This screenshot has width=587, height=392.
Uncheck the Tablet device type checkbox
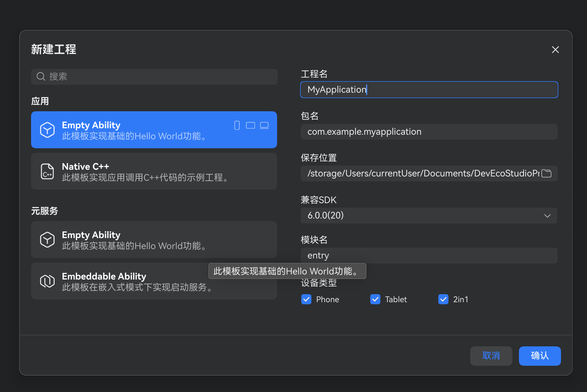(x=375, y=299)
